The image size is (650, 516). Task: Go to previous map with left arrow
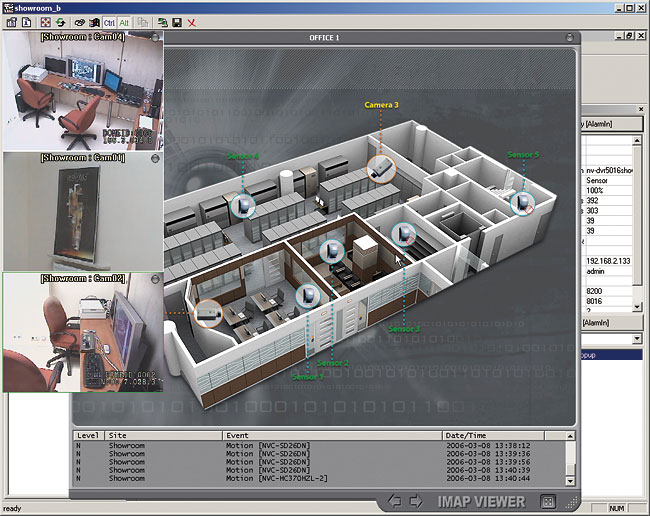pos(394,501)
